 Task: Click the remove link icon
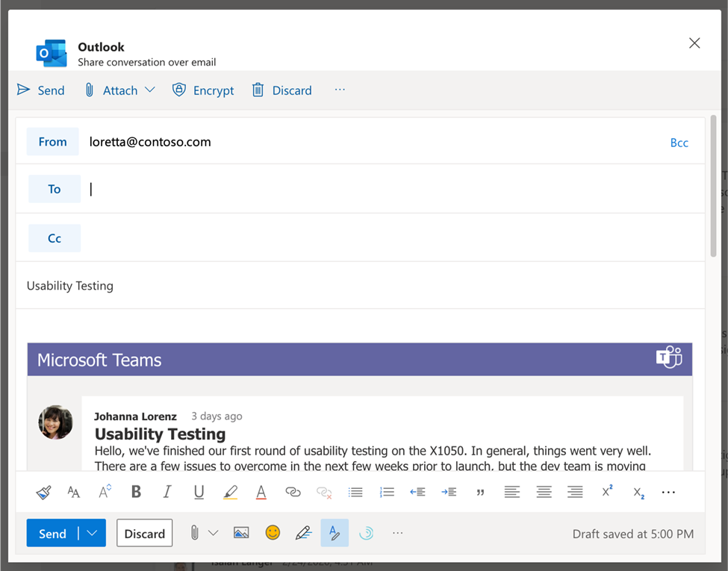coord(324,493)
